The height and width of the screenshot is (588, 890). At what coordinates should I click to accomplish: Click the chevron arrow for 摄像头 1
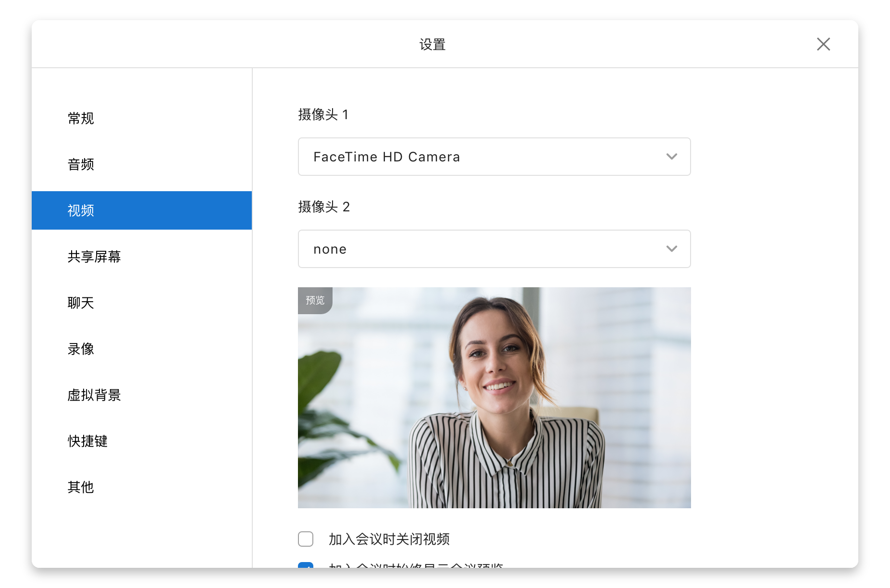671,157
